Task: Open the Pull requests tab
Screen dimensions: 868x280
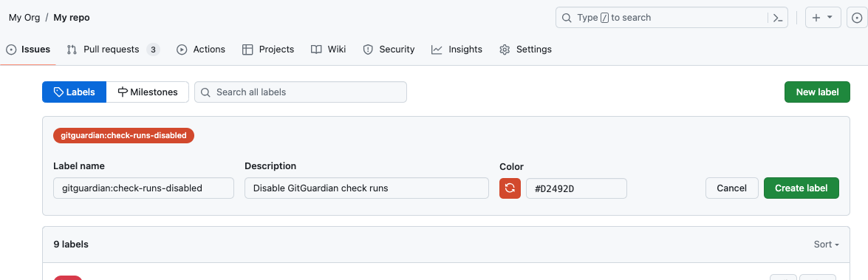Action: click(x=114, y=49)
